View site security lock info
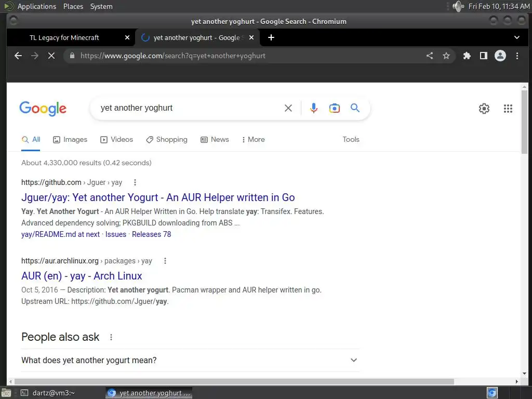This screenshot has height=399, width=532. (x=72, y=56)
